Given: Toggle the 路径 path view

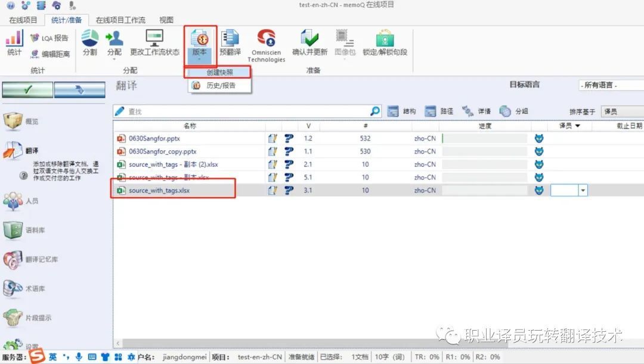Looking at the screenshot, I should [439, 111].
